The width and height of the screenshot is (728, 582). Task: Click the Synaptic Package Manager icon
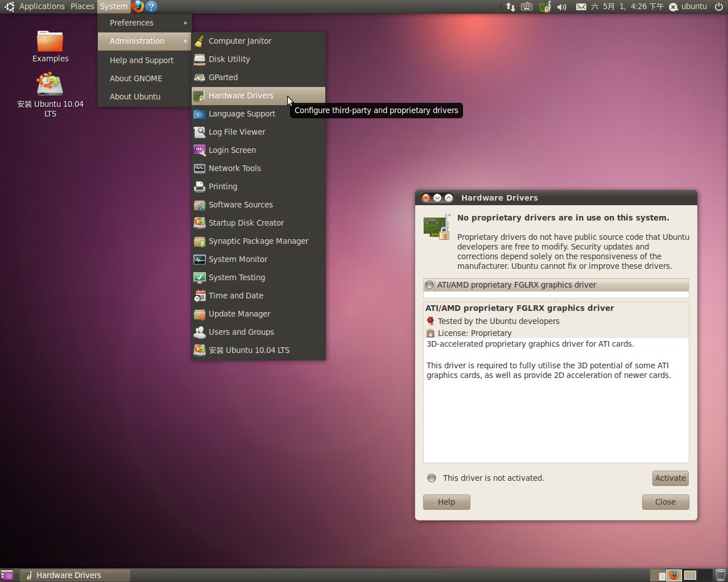coord(199,241)
